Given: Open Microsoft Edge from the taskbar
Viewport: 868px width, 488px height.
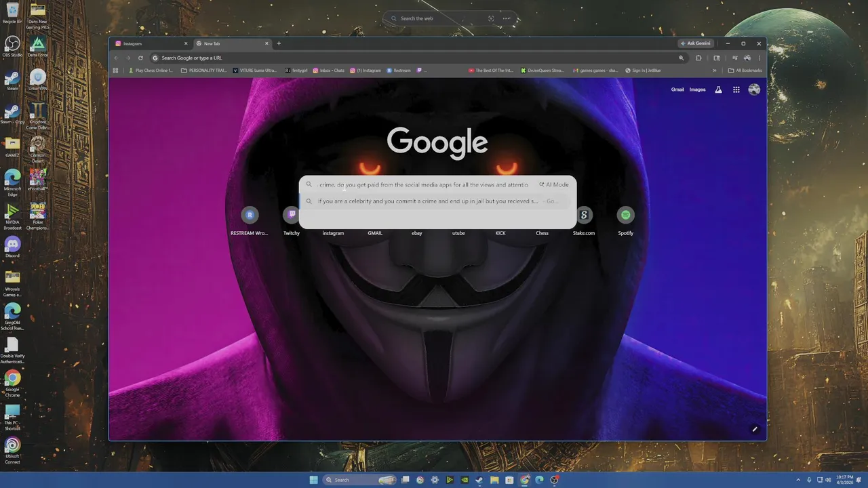Looking at the screenshot, I should 539,480.
